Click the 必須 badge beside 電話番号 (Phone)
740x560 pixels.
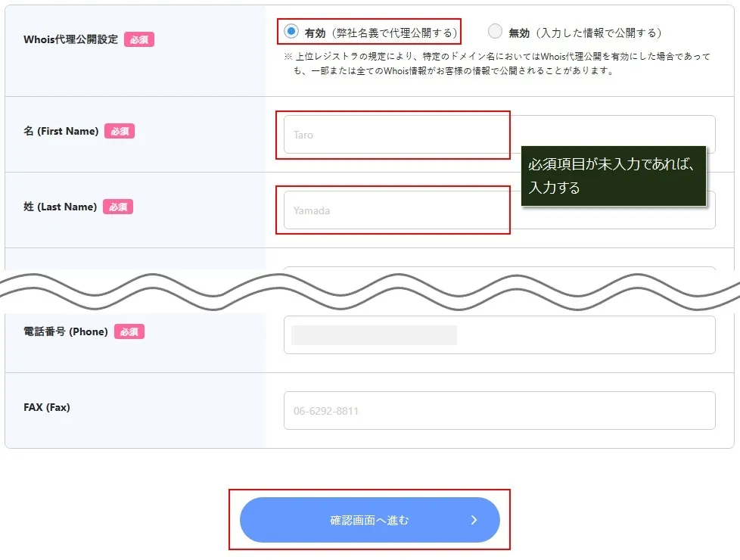[x=129, y=332]
